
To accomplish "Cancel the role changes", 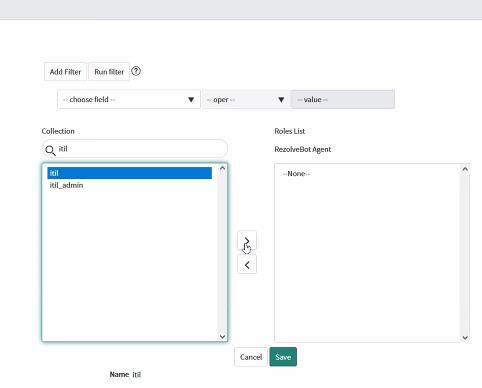I will [x=251, y=357].
